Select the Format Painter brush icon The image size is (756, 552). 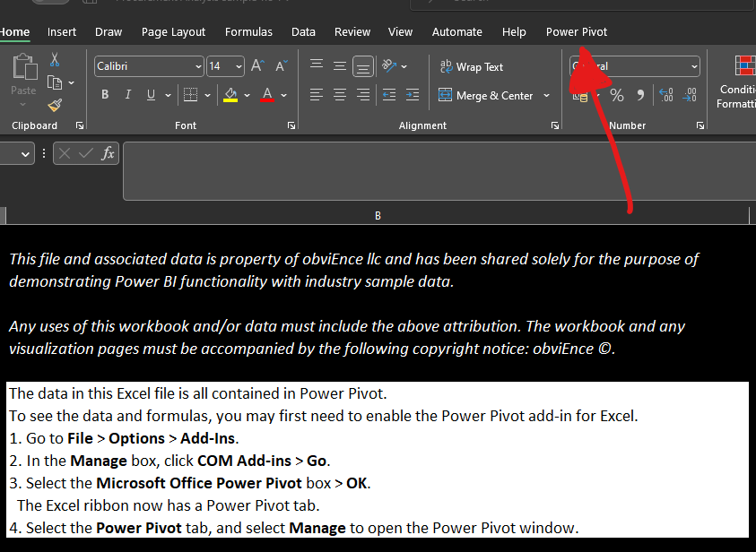54,104
